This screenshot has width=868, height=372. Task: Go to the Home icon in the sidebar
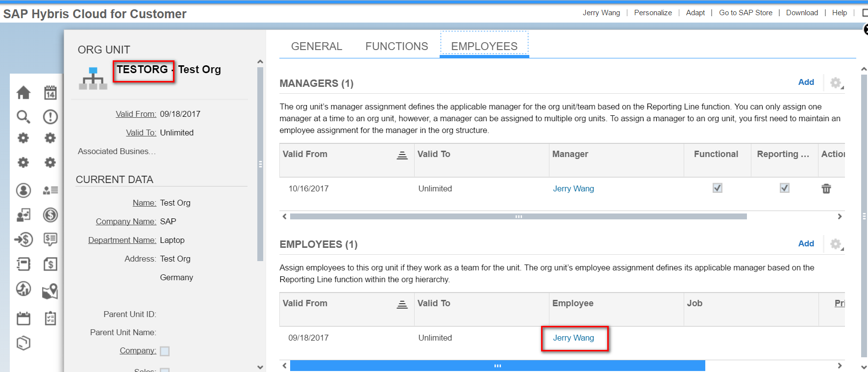24,92
